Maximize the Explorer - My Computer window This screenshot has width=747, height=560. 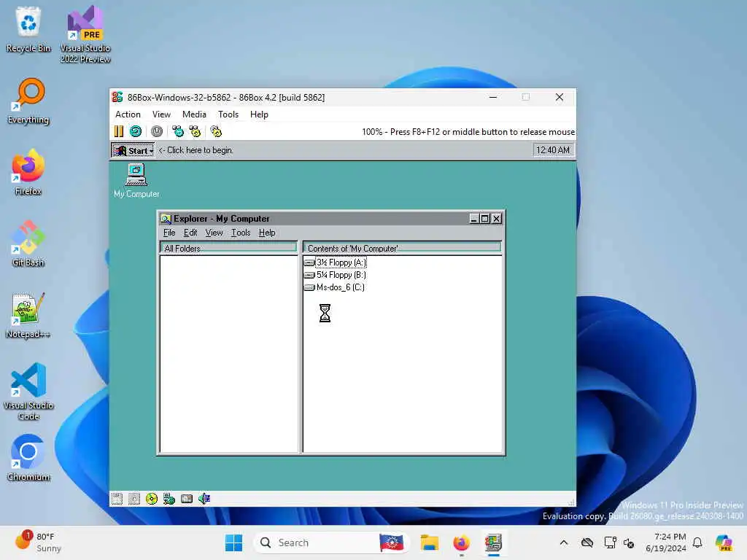485,219
